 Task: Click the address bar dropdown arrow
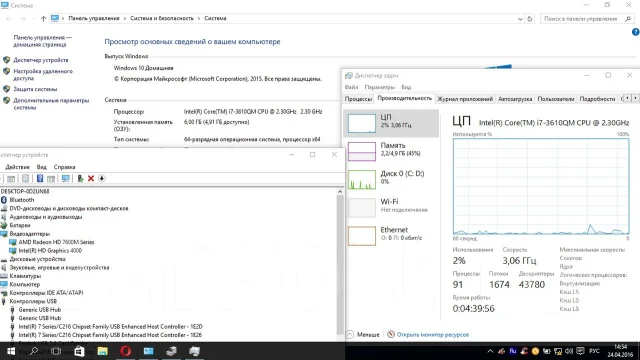520,19
